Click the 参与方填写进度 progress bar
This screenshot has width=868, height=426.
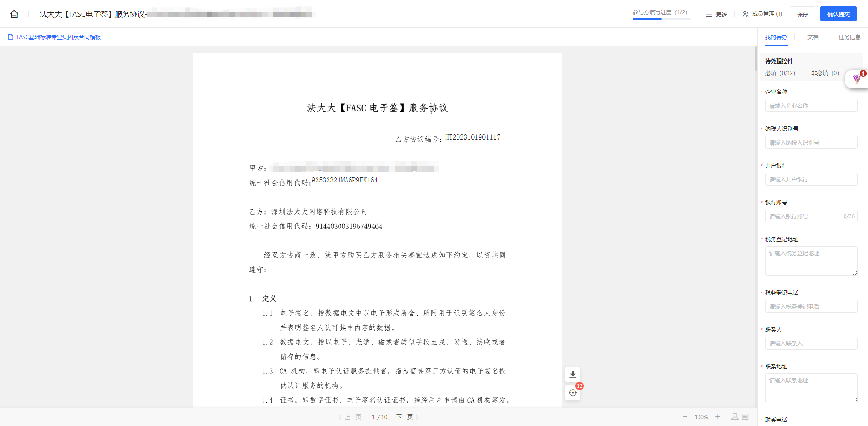pos(661,19)
